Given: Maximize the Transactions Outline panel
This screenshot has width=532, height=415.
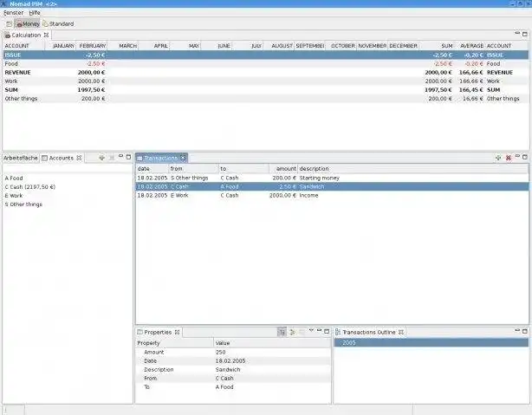Looking at the screenshot, I should [x=525, y=331].
